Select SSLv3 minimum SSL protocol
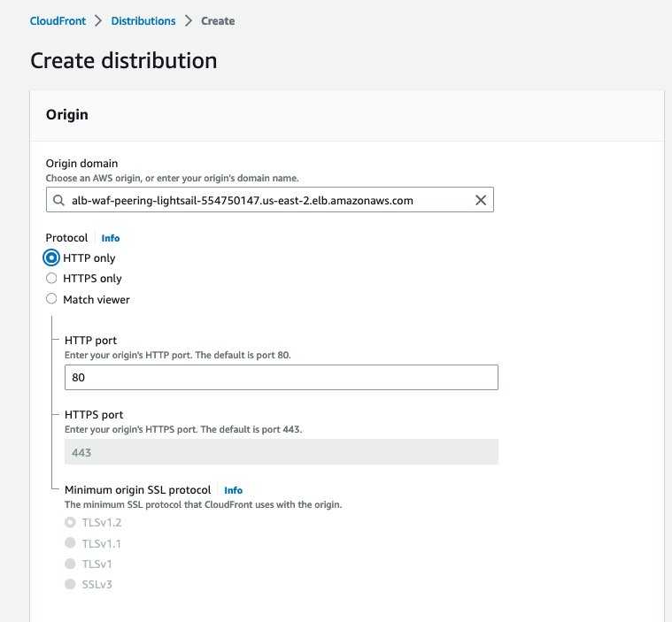 (71, 584)
